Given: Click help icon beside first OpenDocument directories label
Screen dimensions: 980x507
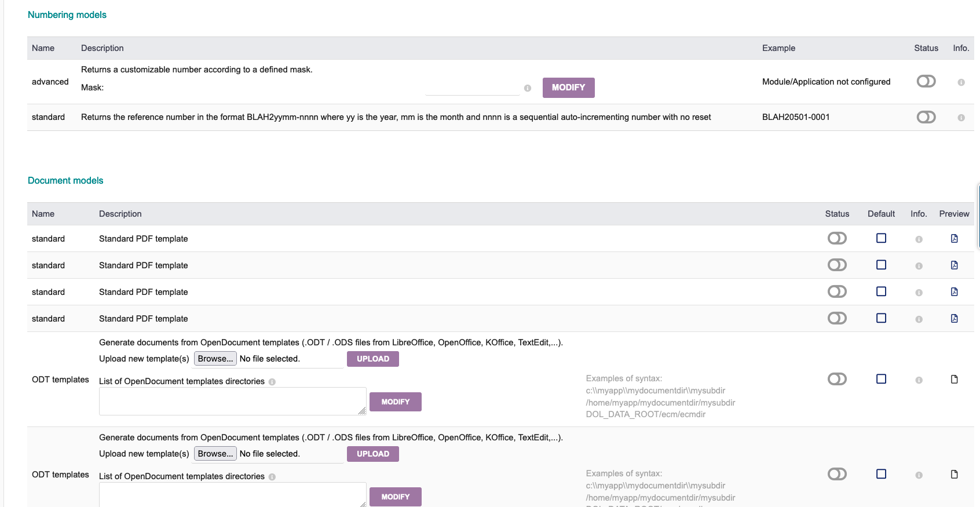Looking at the screenshot, I should pos(272,382).
